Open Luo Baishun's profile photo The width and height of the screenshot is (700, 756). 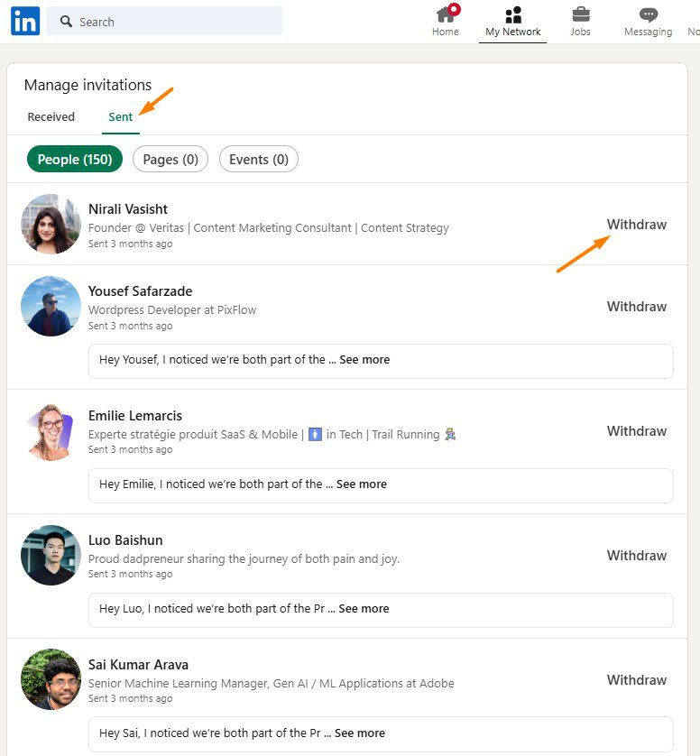click(51, 555)
